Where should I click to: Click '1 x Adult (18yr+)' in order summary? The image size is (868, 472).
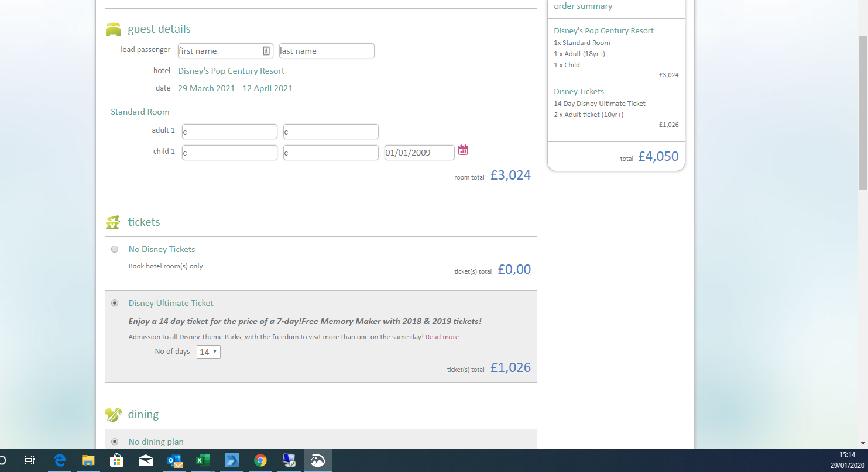click(579, 54)
